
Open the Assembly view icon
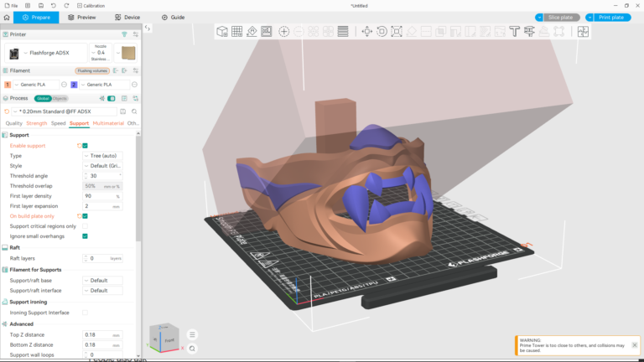click(583, 32)
